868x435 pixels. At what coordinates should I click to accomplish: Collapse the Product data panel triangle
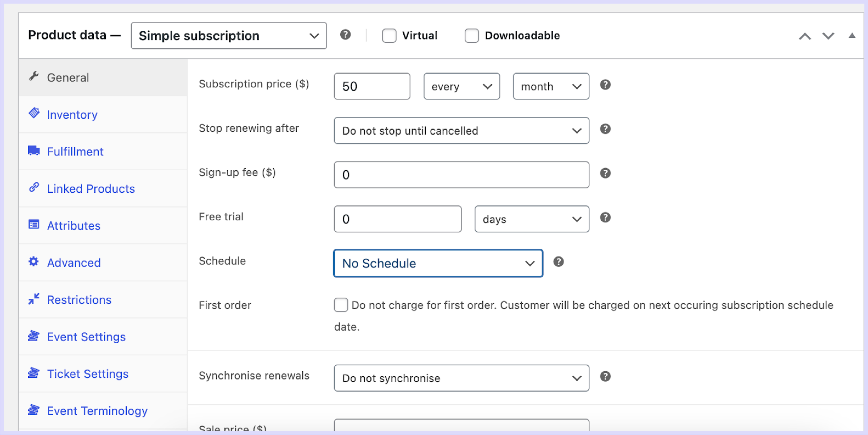[852, 35]
